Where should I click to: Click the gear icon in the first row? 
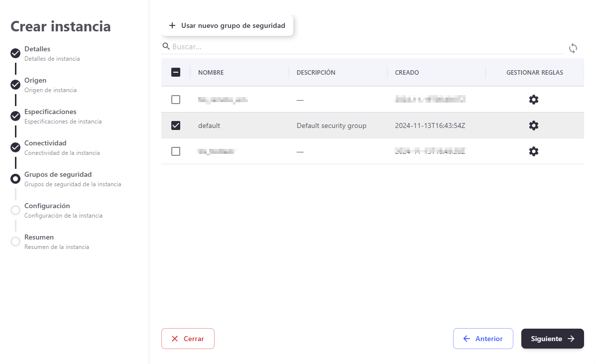pyautogui.click(x=533, y=100)
